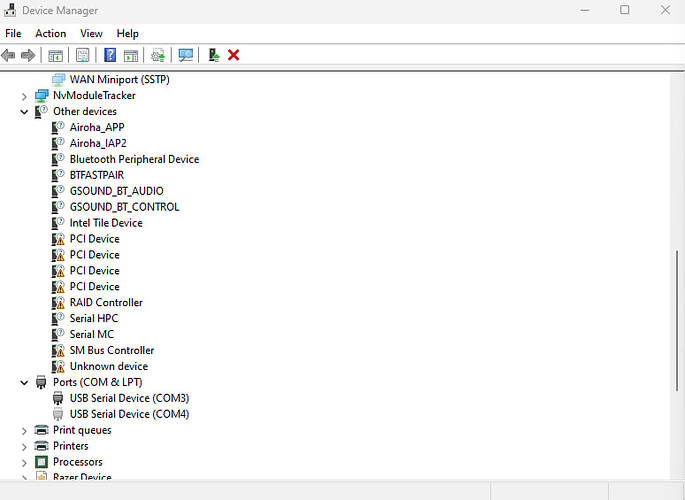Open the Action menu

coord(51,33)
